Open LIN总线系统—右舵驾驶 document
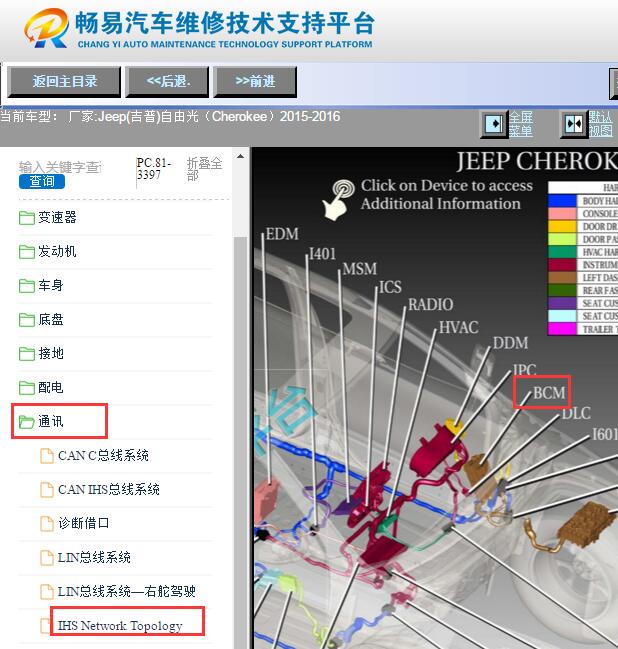 point(126,591)
